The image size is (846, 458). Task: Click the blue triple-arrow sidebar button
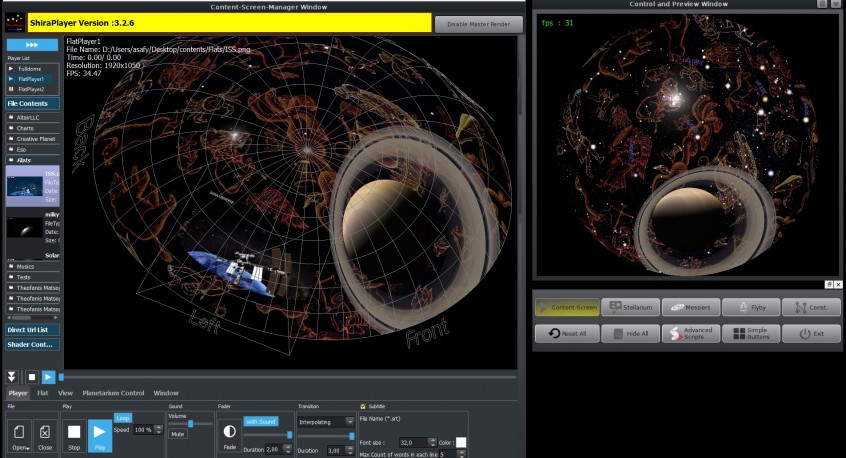click(x=32, y=45)
